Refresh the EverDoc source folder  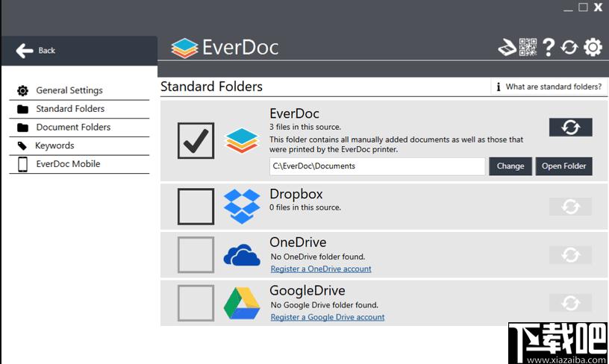[570, 128]
